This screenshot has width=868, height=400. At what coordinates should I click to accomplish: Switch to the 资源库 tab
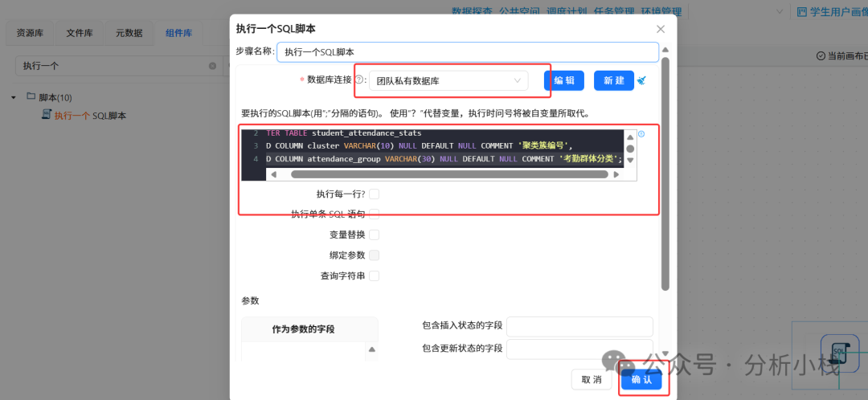tap(30, 33)
